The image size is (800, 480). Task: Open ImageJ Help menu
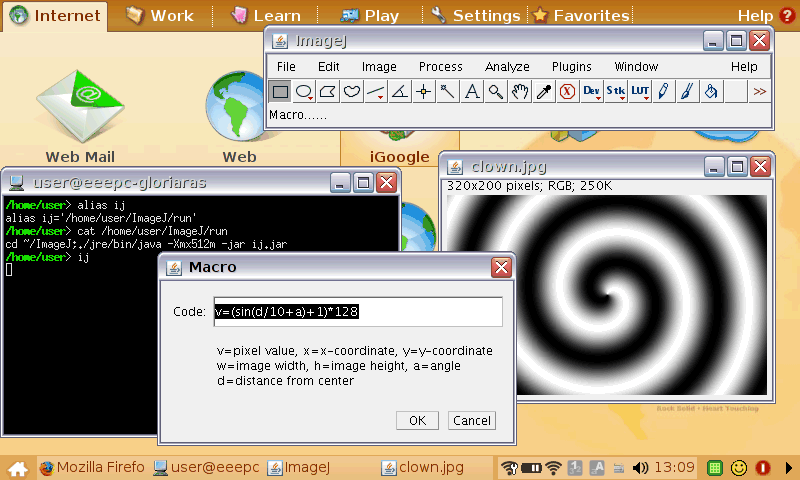(x=744, y=67)
